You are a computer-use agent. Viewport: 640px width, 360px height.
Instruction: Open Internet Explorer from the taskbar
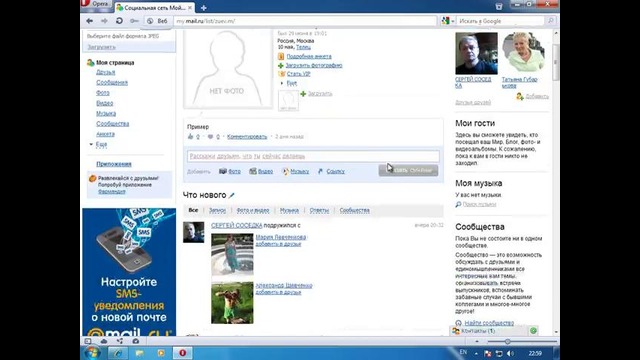(x=118, y=353)
